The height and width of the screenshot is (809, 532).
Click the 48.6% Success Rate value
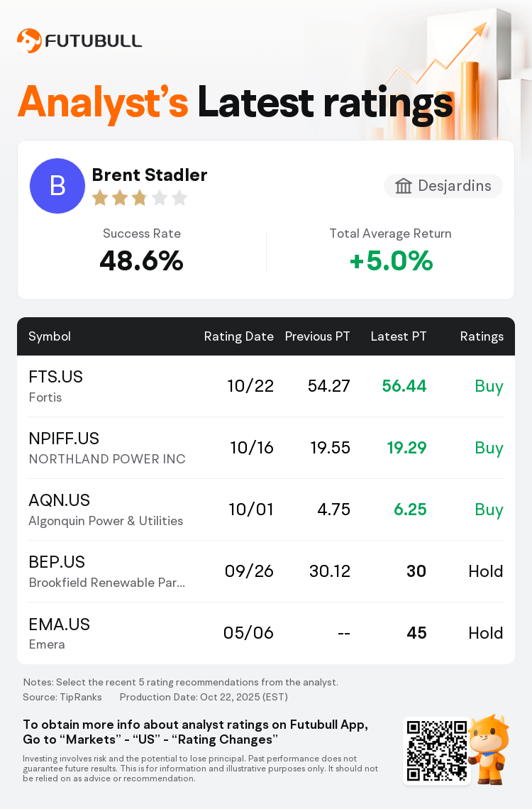(141, 261)
